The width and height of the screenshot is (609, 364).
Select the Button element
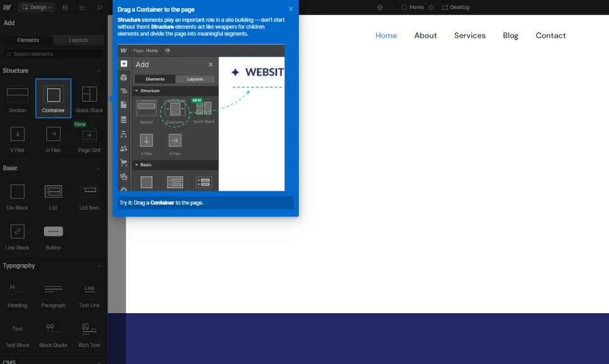coord(53,237)
